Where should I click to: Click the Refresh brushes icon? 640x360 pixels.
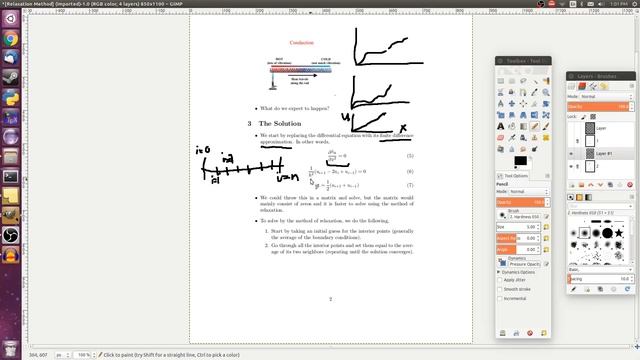pos(627,289)
